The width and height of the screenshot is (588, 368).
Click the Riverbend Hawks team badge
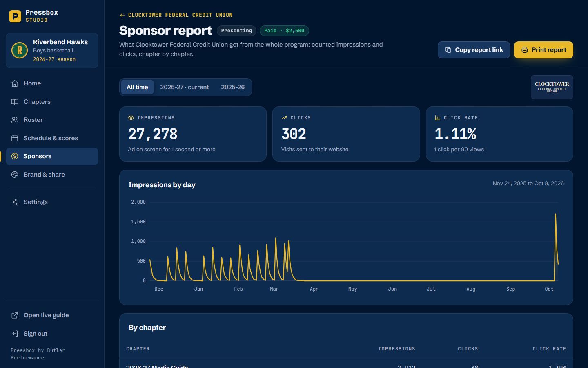pos(20,50)
